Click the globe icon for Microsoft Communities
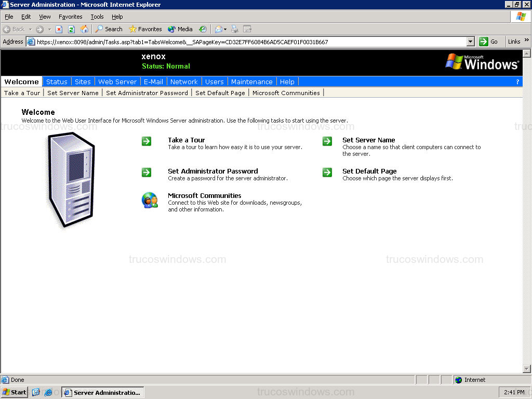 click(150, 200)
